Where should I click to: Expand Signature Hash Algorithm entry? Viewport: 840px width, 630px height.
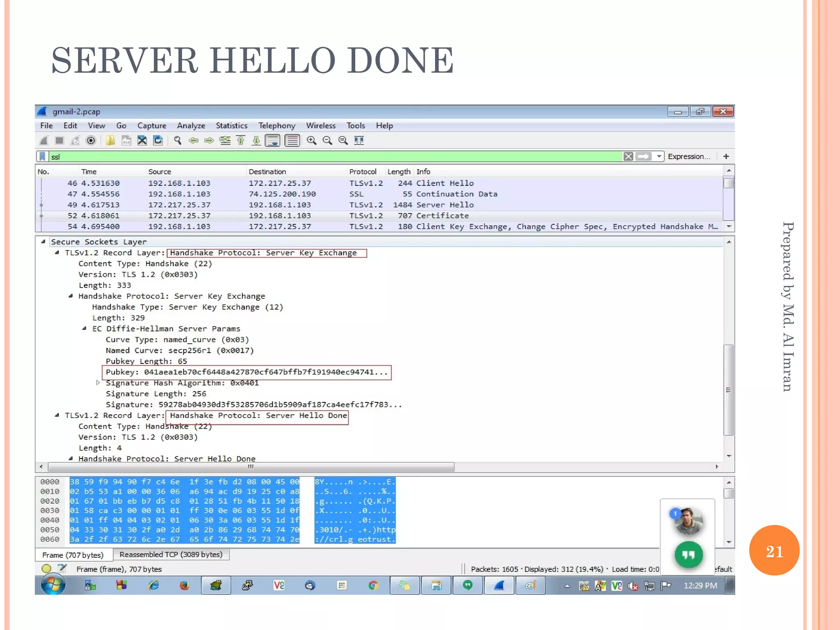point(98,382)
